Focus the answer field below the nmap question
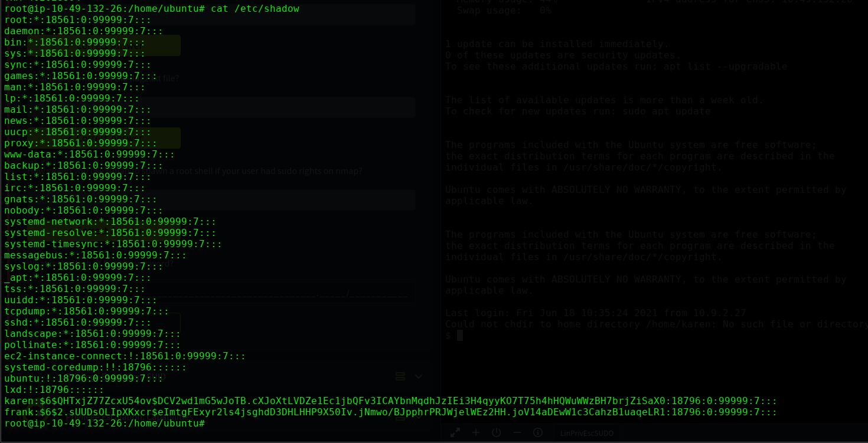The image size is (868, 443). tap(266, 200)
